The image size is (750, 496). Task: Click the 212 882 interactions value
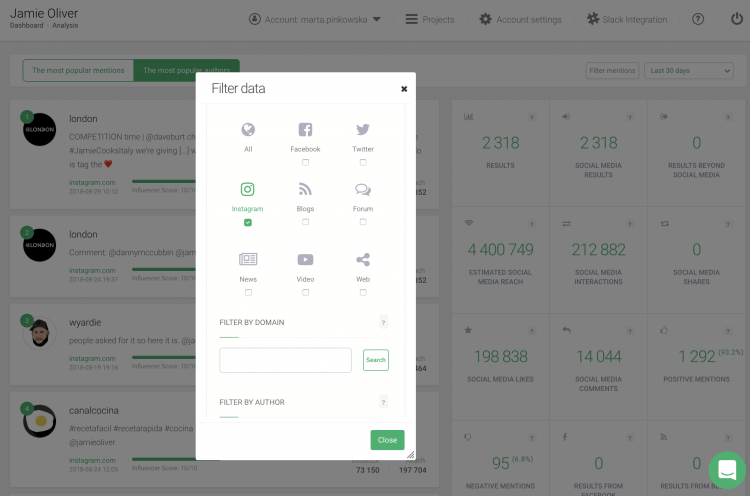[x=598, y=250]
